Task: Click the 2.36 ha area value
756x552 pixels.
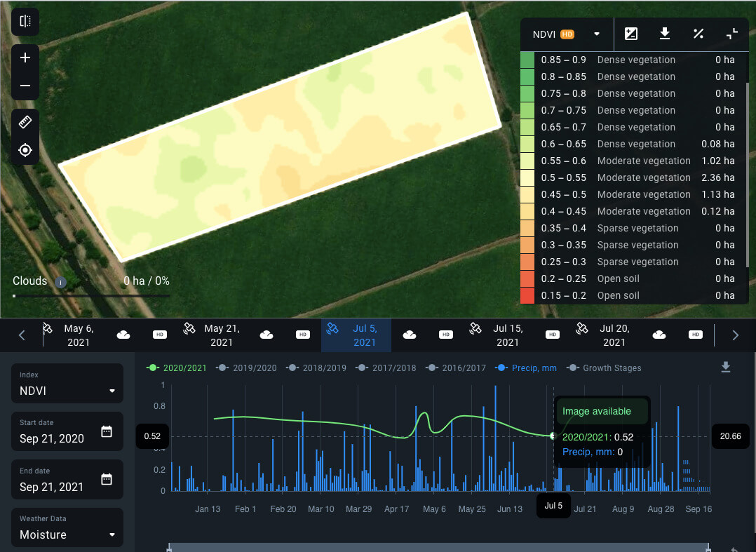Action: pos(718,177)
